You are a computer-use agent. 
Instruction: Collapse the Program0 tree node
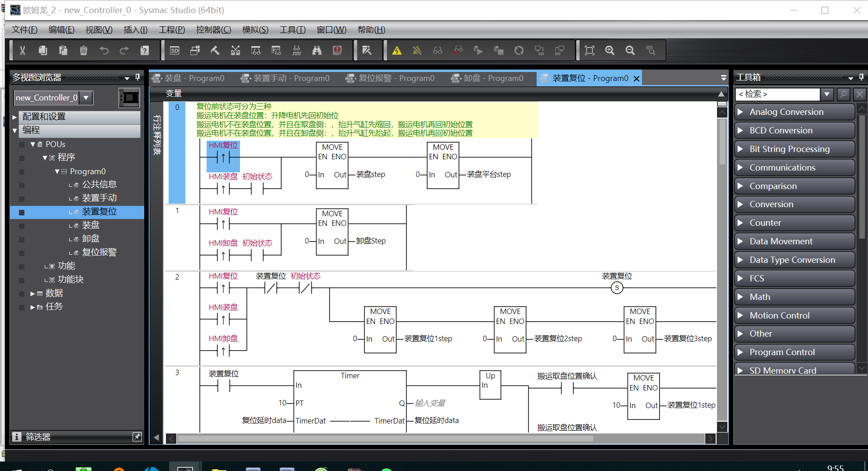pyautogui.click(x=57, y=171)
